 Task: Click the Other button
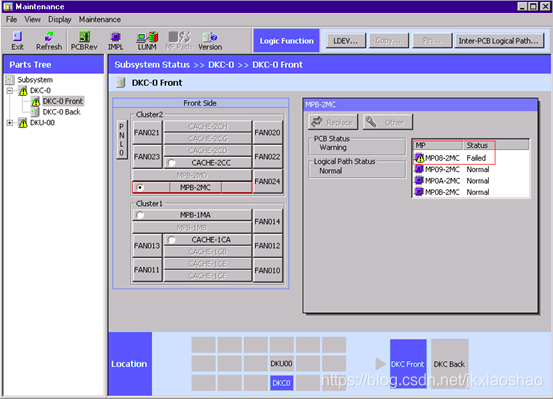click(x=387, y=122)
